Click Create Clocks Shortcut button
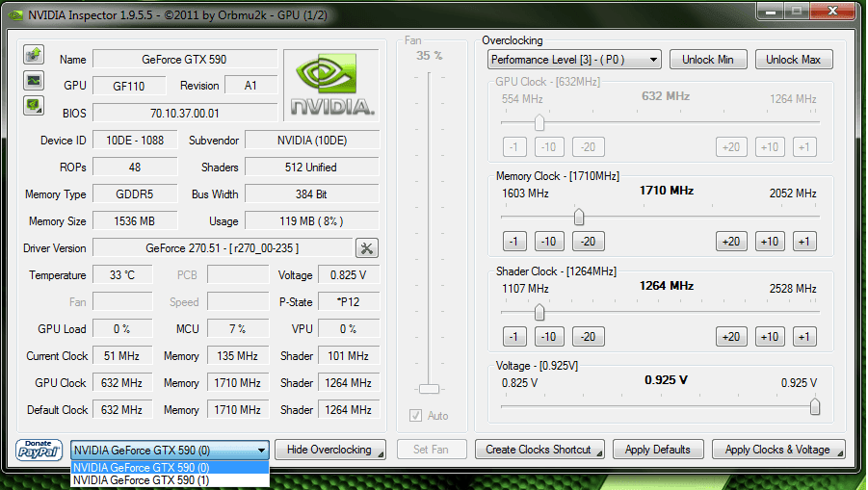The image size is (868, 490). 539,450
